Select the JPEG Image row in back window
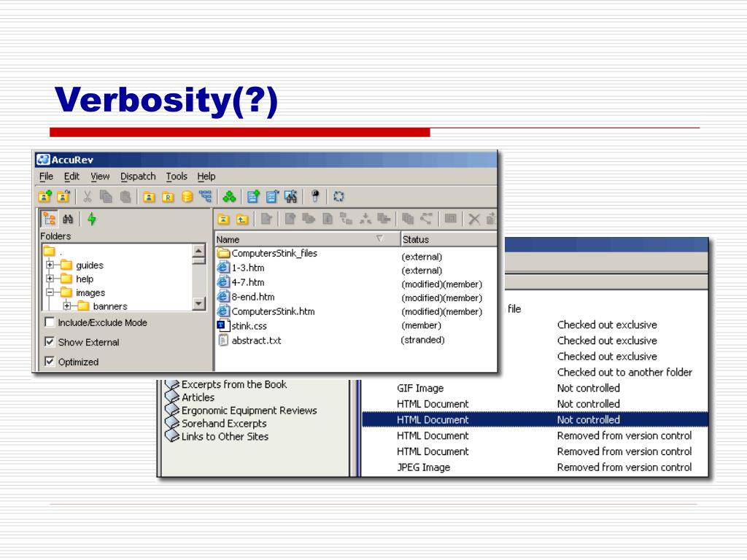This screenshot has height=560, width=747. tap(535, 467)
